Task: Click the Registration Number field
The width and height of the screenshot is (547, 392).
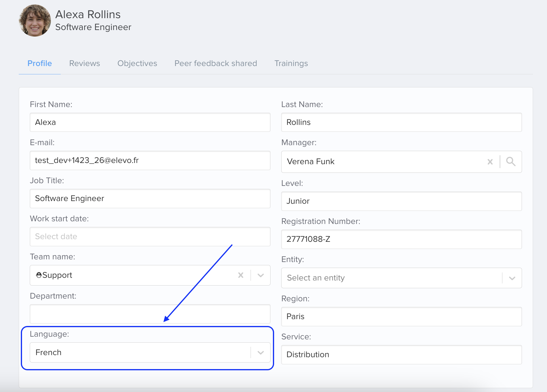Action: coord(401,239)
